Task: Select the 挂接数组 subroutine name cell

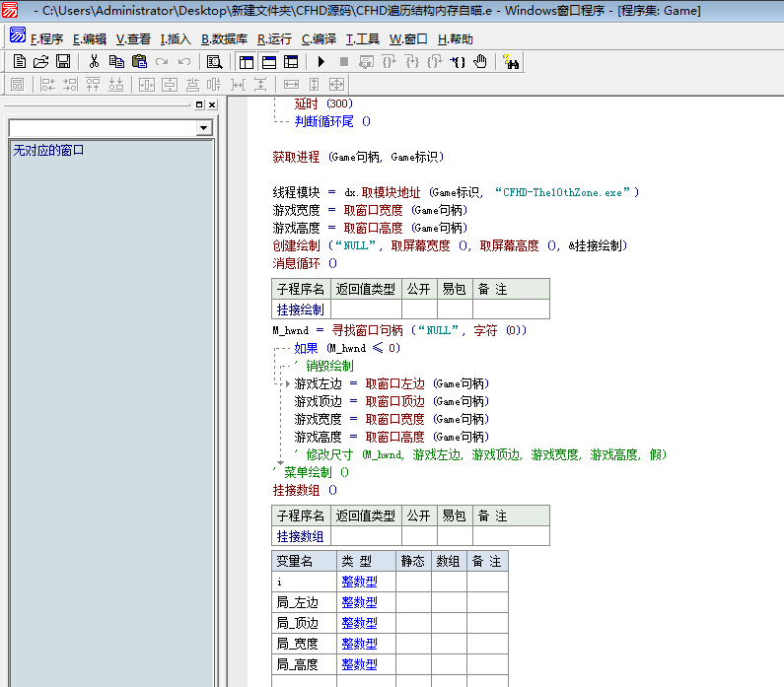Action: coord(301,536)
